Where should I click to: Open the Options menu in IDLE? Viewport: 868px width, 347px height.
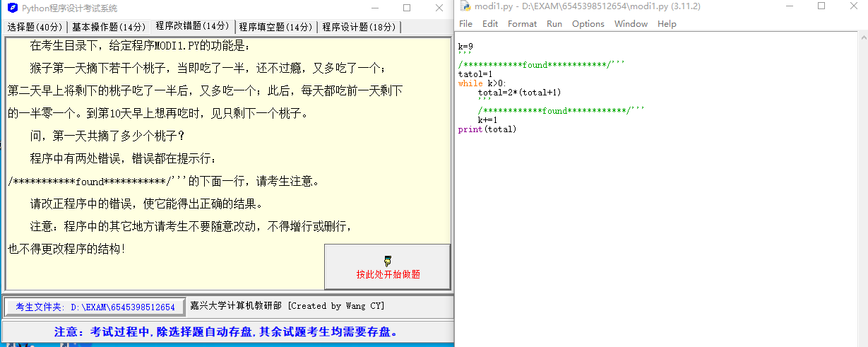point(588,23)
